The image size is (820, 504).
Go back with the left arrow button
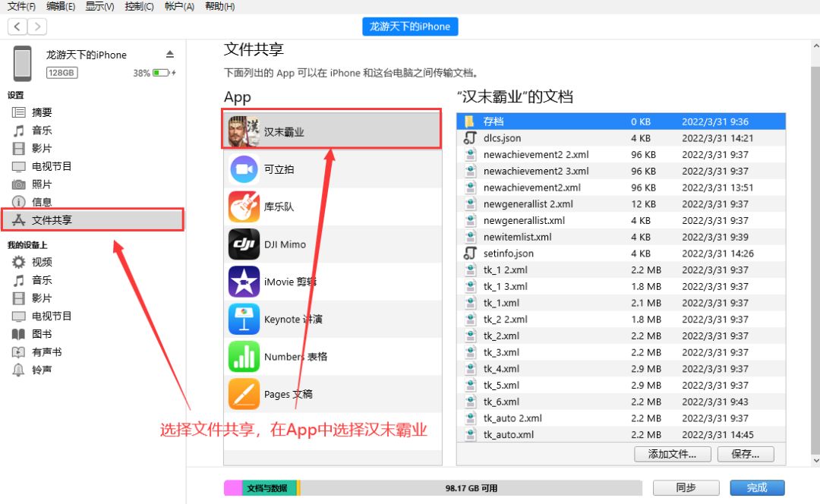[17, 26]
